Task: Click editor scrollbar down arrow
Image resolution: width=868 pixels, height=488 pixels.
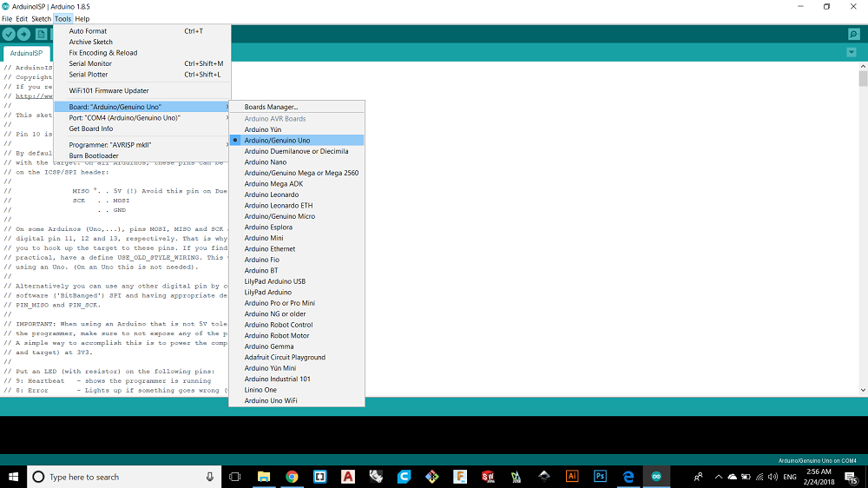Action: 863,391
